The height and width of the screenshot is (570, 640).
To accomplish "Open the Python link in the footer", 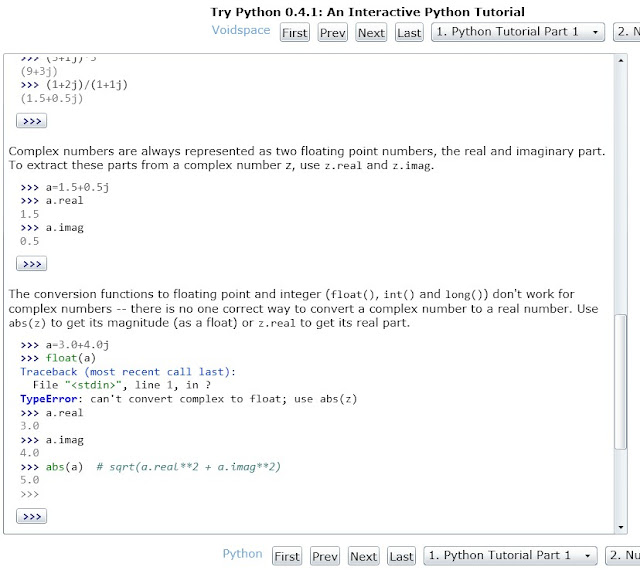I will tap(242, 554).
